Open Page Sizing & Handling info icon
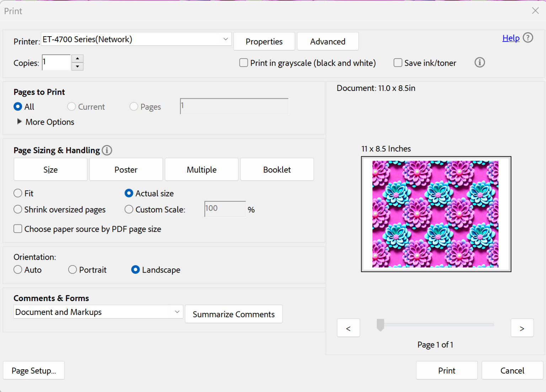The width and height of the screenshot is (546, 392). [x=107, y=150]
